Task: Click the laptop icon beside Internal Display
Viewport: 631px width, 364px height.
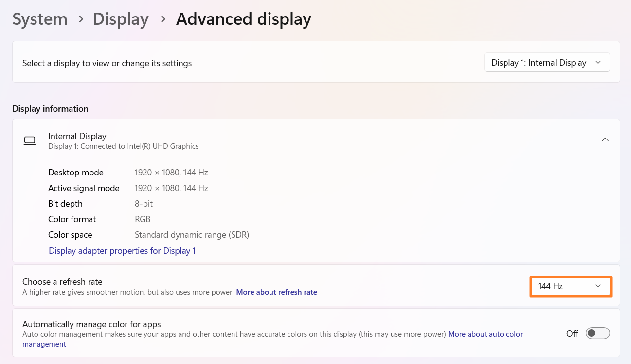Action: coord(30,140)
